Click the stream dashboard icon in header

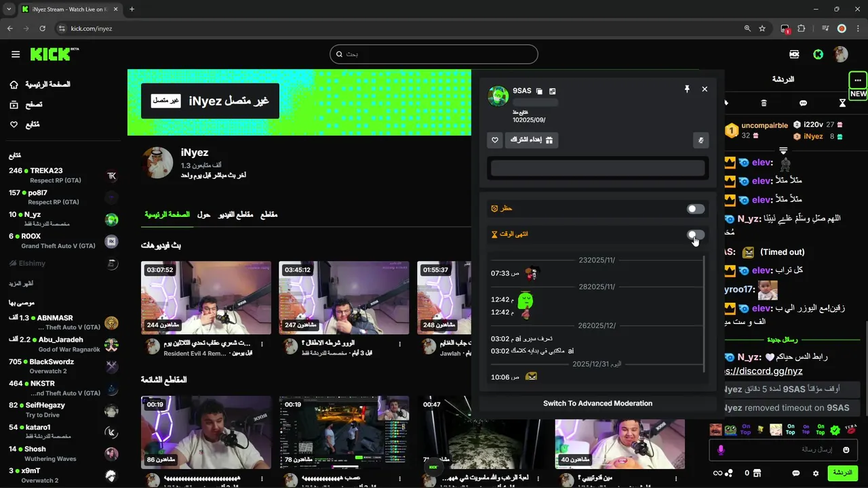(794, 54)
